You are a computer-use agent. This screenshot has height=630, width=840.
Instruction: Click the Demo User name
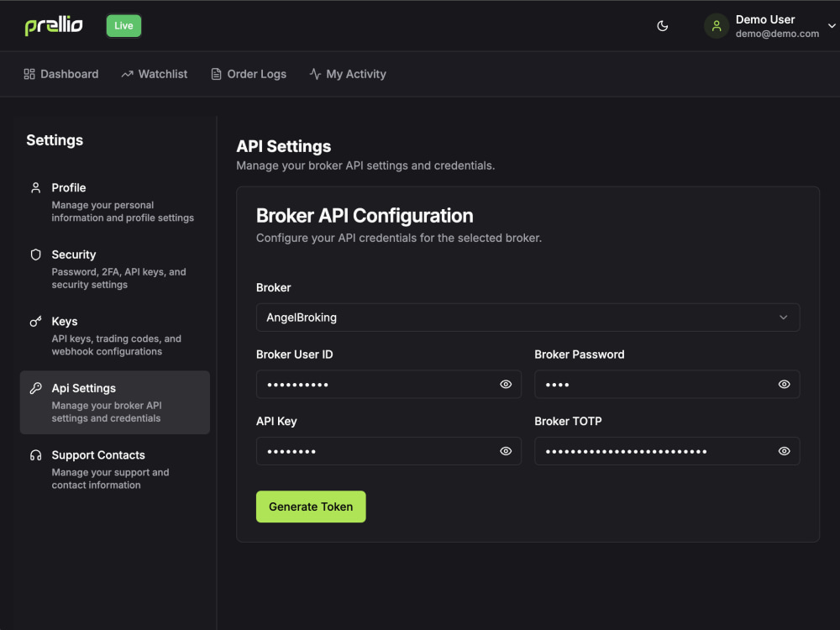coord(765,19)
